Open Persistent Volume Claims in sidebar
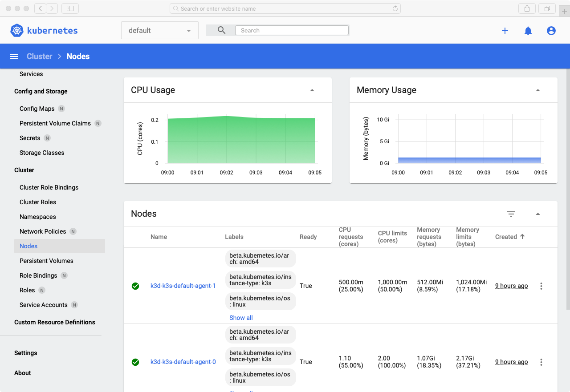The width and height of the screenshot is (570, 392). [x=55, y=123]
